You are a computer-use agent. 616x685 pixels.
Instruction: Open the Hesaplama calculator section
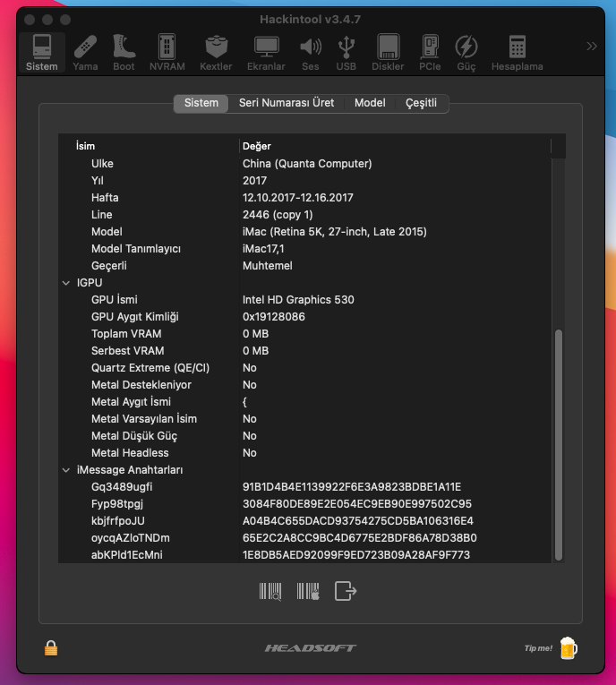tap(517, 53)
